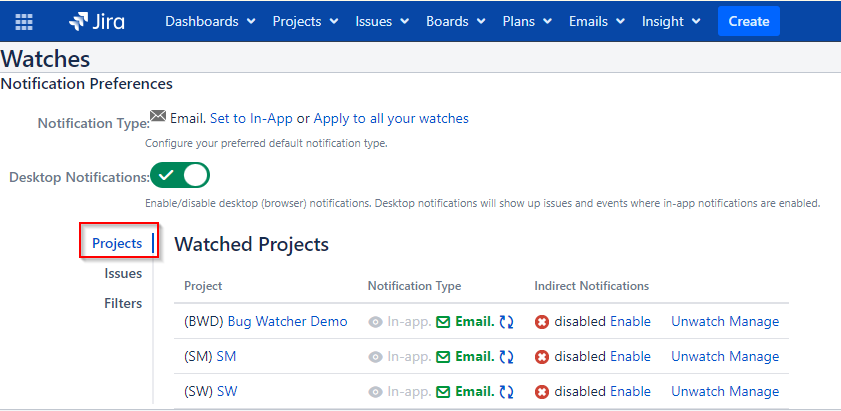Image resolution: width=841 pixels, height=411 pixels.
Task: Open the app switcher grid icon
Action: coord(24,22)
